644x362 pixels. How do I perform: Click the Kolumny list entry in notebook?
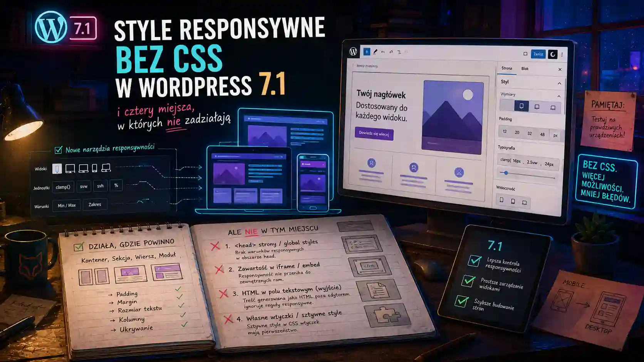click(131, 319)
